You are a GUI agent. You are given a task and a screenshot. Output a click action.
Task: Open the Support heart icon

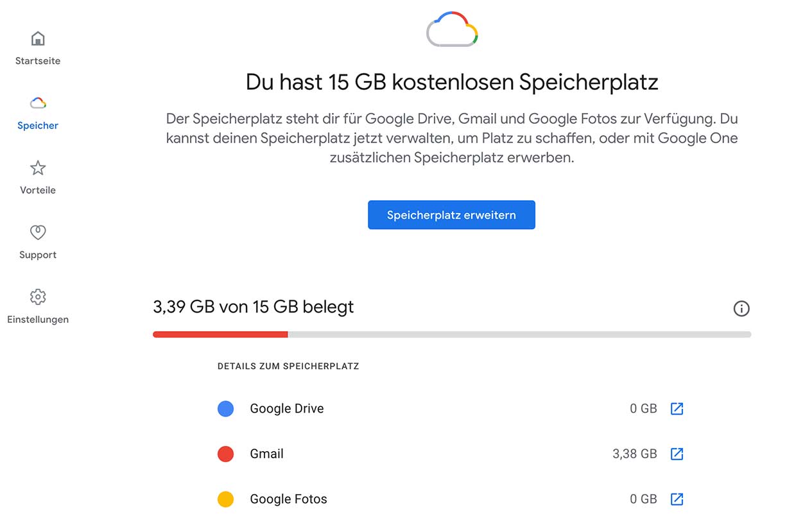point(38,232)
